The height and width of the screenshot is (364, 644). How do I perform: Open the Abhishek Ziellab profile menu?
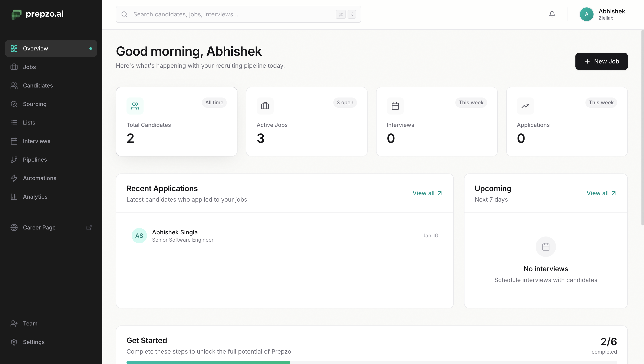[603, 14]
